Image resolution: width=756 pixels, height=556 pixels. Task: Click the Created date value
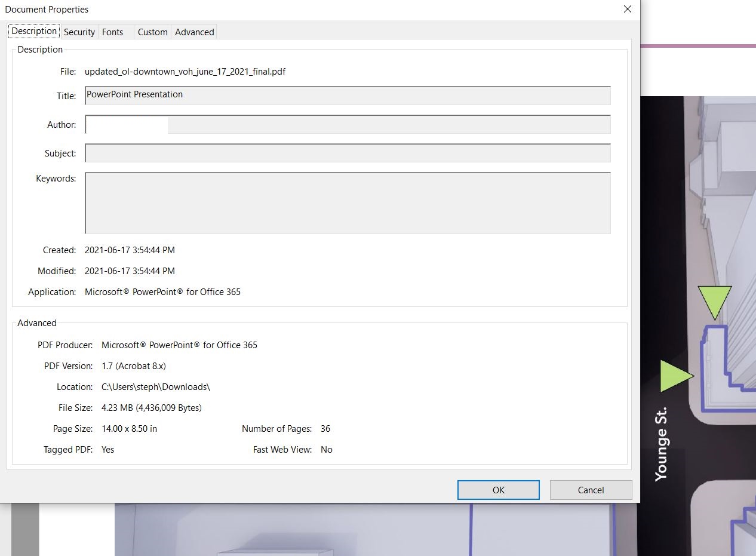[x=130, y=250]
